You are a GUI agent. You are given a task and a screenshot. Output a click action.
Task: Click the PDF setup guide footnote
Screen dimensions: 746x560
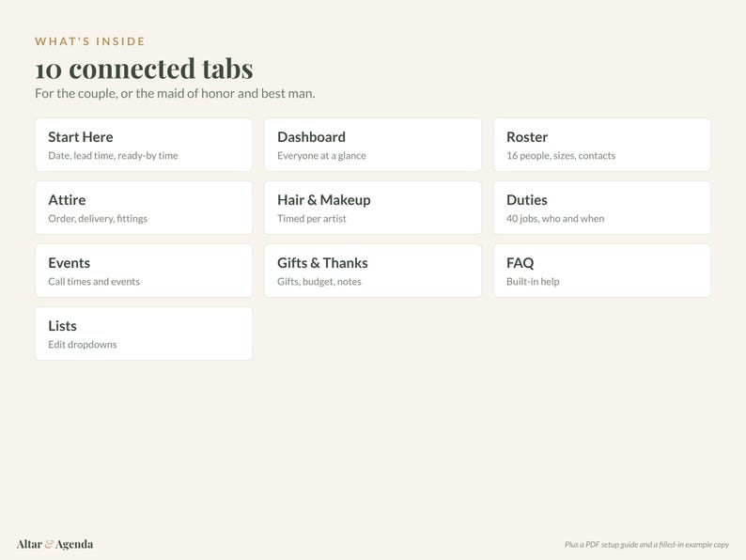click(646, 544)
